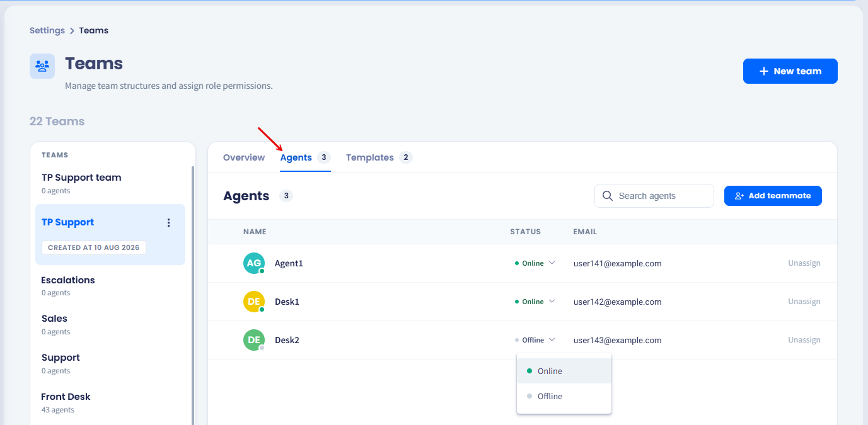Click the magnifier icon in the agent search
This screenshot has width=868, height=425.
608,196
